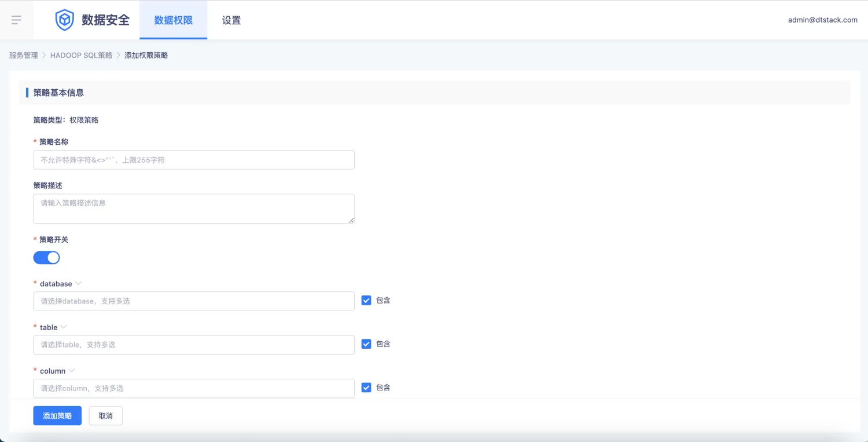This screenshot has width=868, height=442.
Task: Expand the column label dropdown arrow
Action: click(x=72, y=371)
